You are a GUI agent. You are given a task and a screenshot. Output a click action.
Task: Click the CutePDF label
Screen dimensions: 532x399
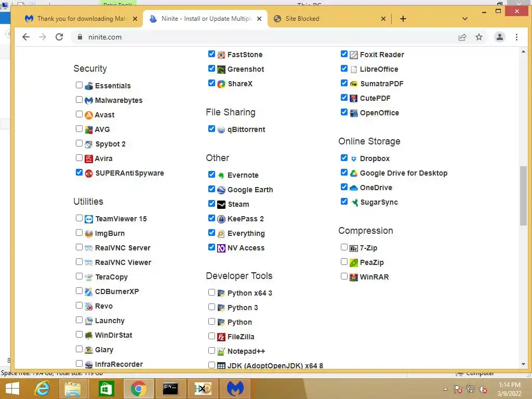(375, 98)
